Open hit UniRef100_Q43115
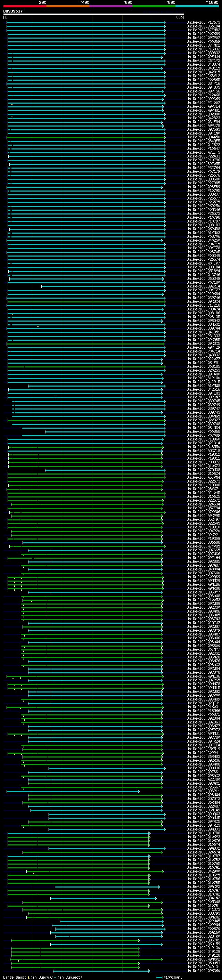Viewport: 222px width, 980px height. (x=203, y=68)
